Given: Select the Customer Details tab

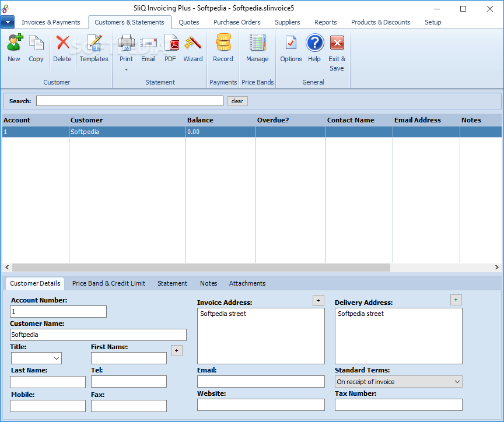Looking at the screenshot, I should point(35,283).
